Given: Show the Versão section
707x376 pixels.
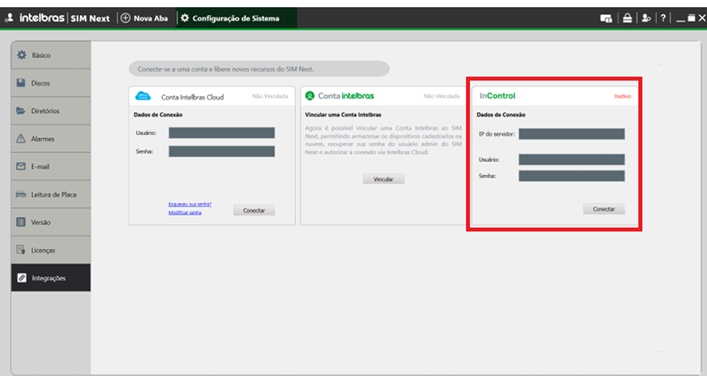Looking at the screenshot, I should click(51, 222).
